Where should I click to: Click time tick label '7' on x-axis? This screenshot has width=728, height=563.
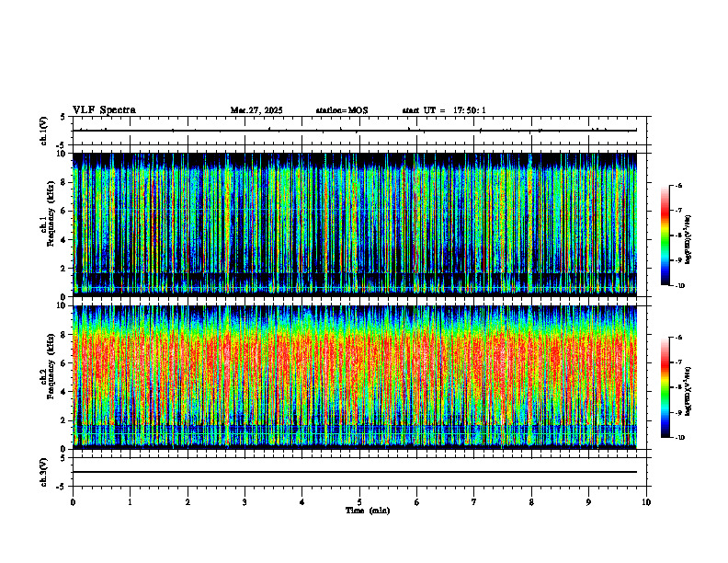pos(474,502)
